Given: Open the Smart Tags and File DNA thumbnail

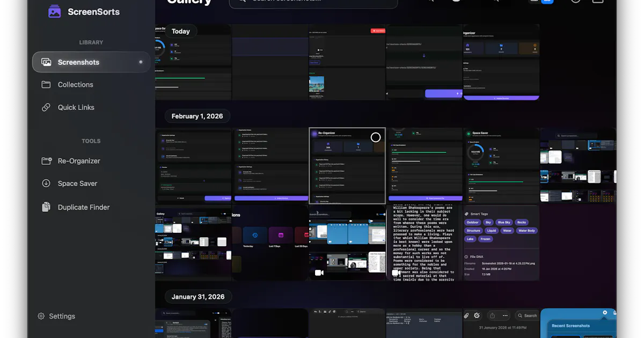Looking at the screenshot, I should pyautogui.click(x=501, y=243).
